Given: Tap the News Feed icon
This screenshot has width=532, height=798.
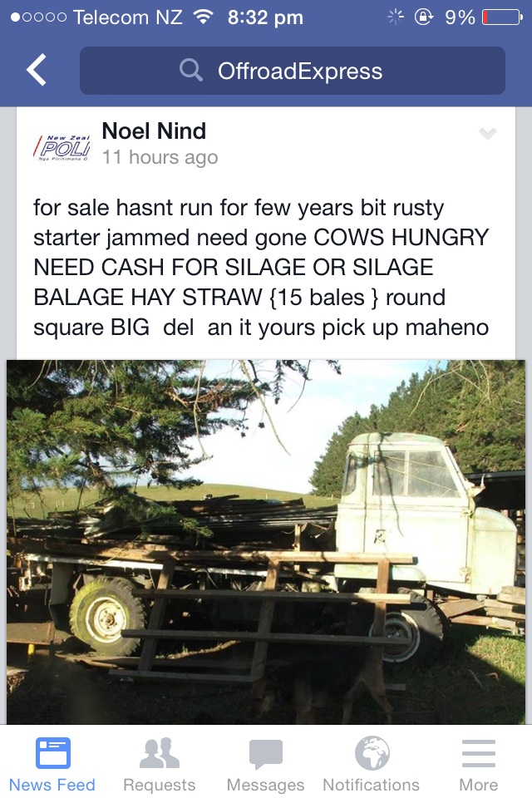Looking at the screenshot, I should (52, 754).
